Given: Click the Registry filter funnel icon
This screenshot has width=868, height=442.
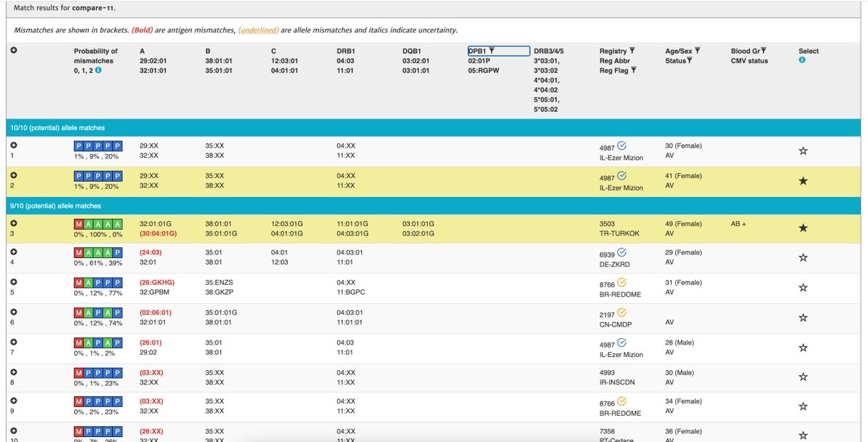Looking at the screenshot, I should coord(632,51).
